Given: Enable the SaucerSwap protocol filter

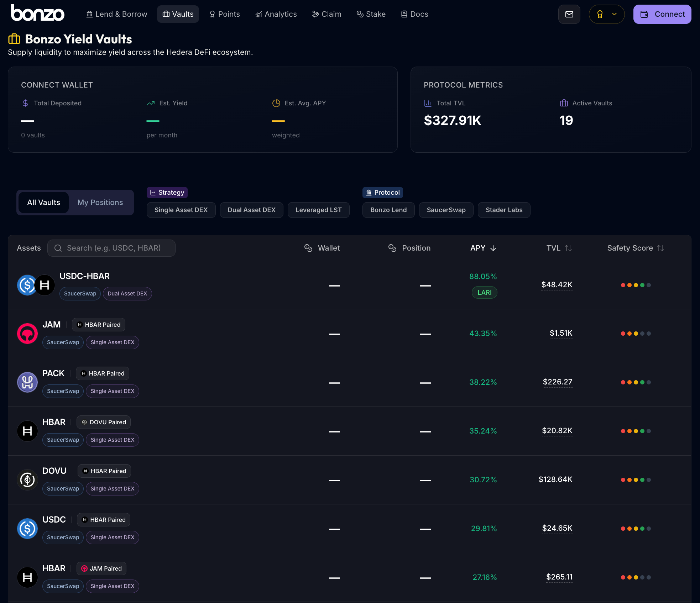Looking at the screenshot, I should point(446,210).
